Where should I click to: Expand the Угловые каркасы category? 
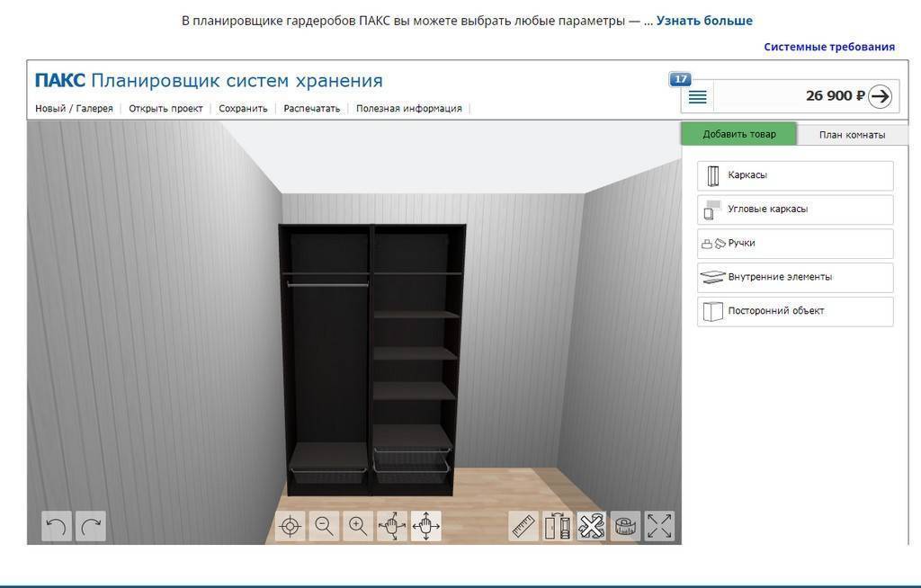click(795, 209)
